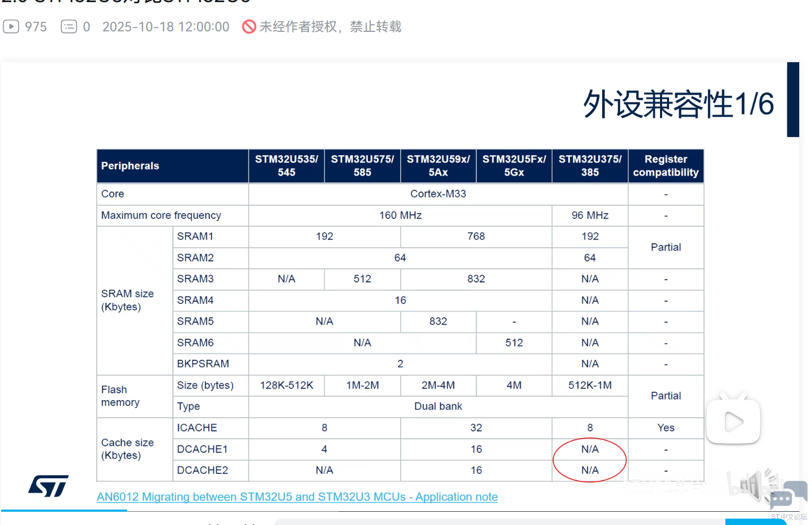The width and height of the screenshot is (812, 525).
Task: Seek using the blue video progress bar
Action: click(x=64, y=511)
